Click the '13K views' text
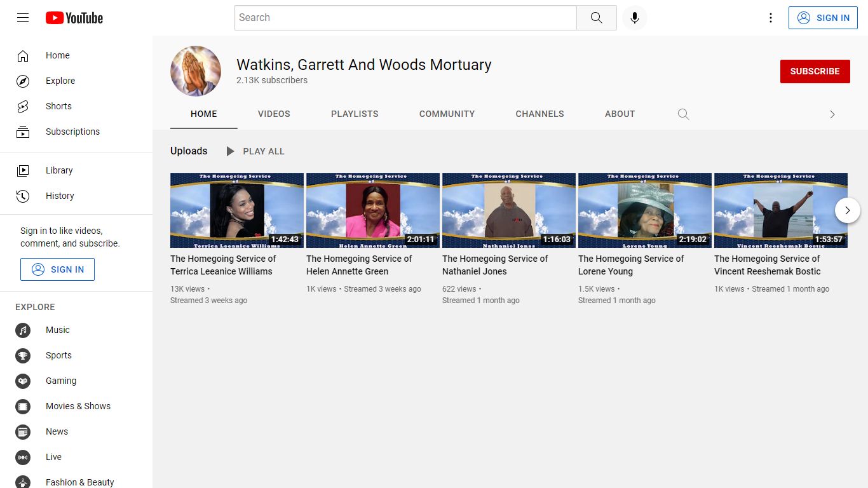868x488 pixels. click(187, 289)
